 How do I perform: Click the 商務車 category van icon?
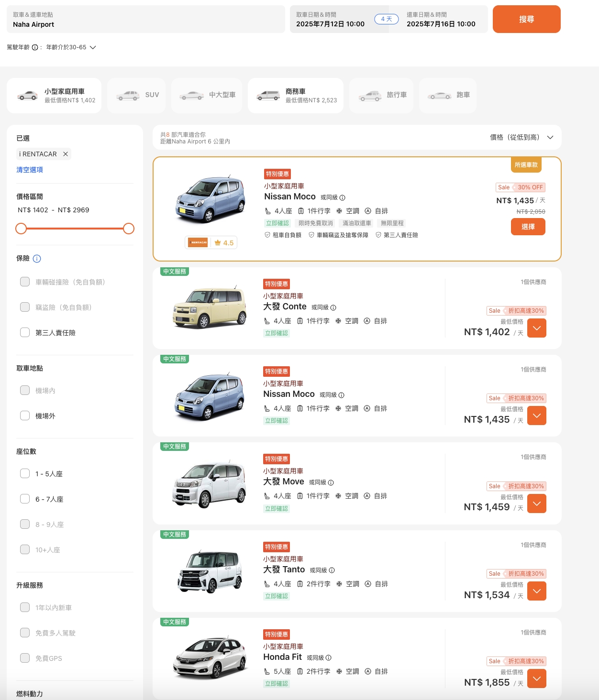point(268,95)
